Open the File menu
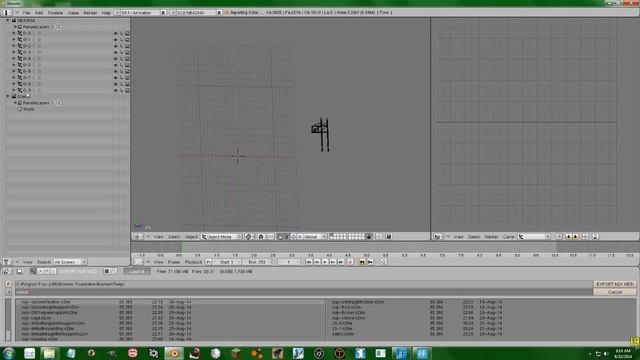The height and width of the screenshot is (360, 640). [x=27, y=13]
